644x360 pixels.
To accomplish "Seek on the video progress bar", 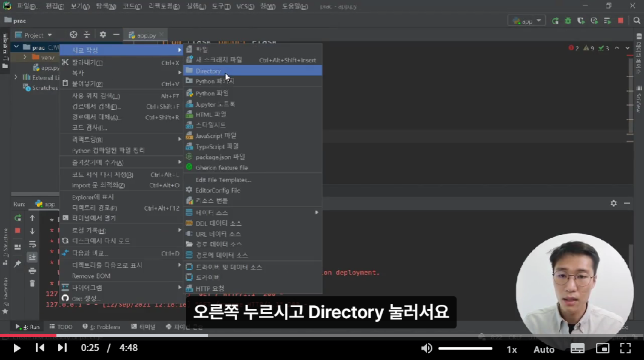I will pyautogui.click(x=322, y=336).
